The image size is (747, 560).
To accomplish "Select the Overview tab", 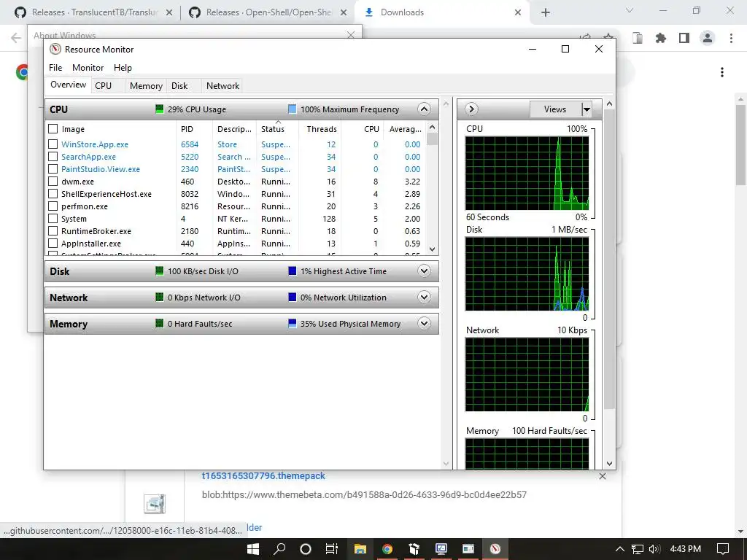I will 68,85.
